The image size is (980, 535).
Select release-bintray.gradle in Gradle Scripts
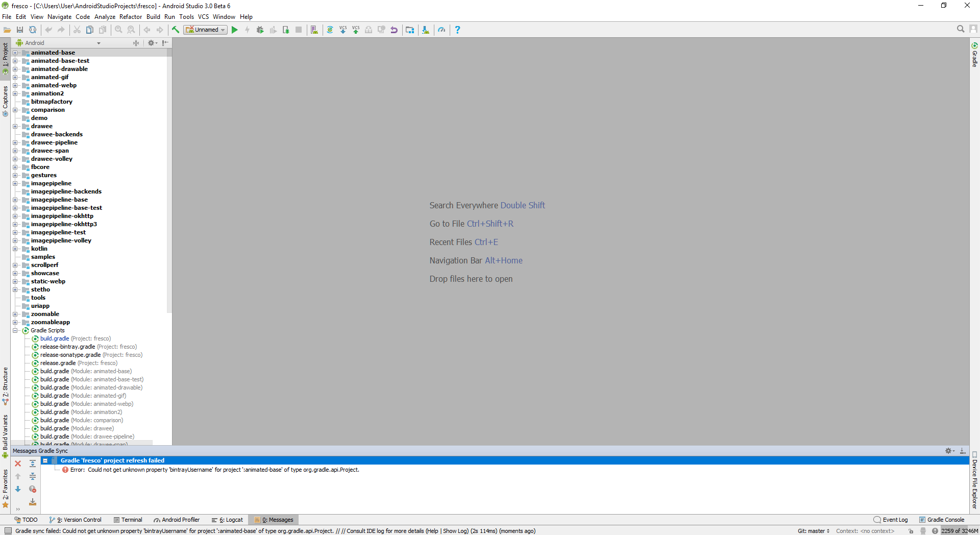[88, 347]
